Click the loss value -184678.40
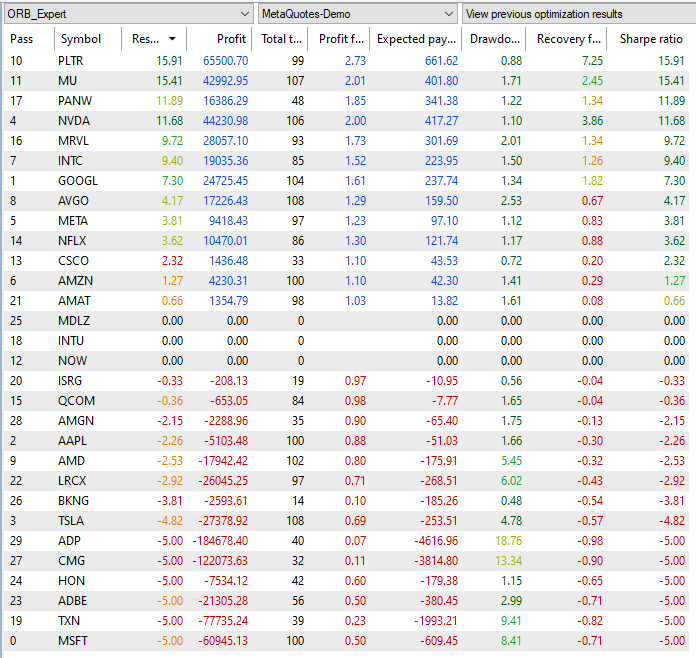696x658 pixels. pos(220,540)
